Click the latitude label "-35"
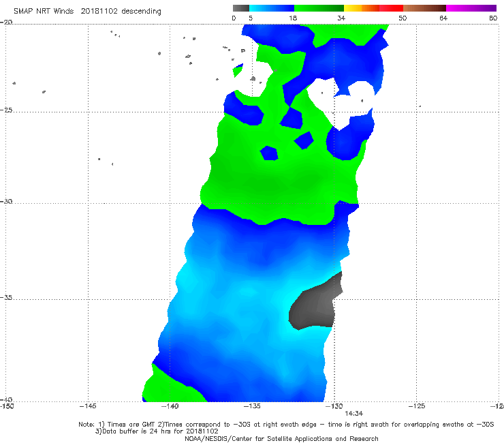The height and width of the screenshot is (443, 504). (x=6, y=298)
